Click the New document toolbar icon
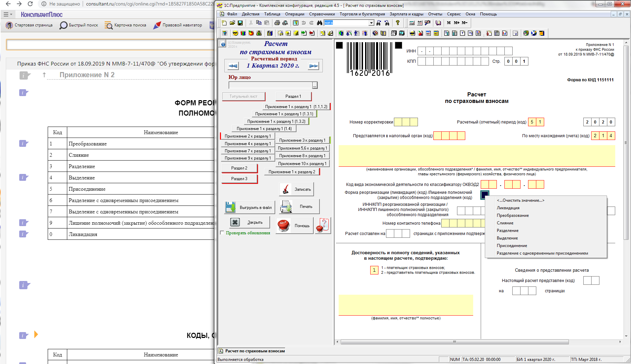 224,23
